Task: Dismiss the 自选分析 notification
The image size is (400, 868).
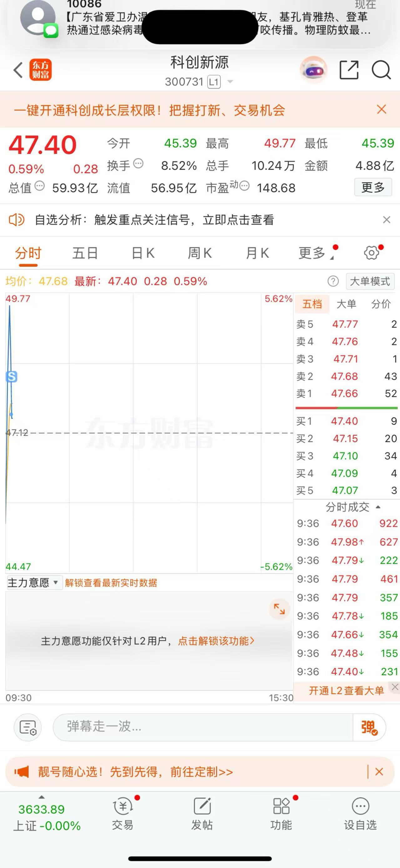Action: click(x=387, y=220)
